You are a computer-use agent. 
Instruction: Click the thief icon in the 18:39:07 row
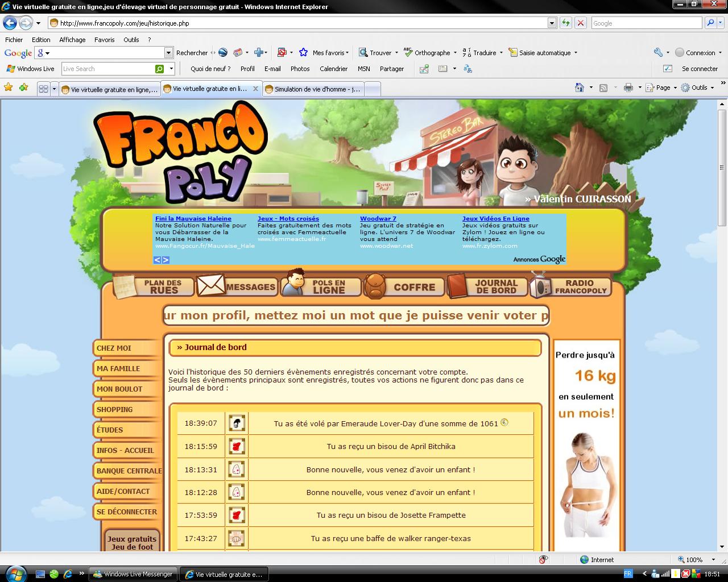237,423
